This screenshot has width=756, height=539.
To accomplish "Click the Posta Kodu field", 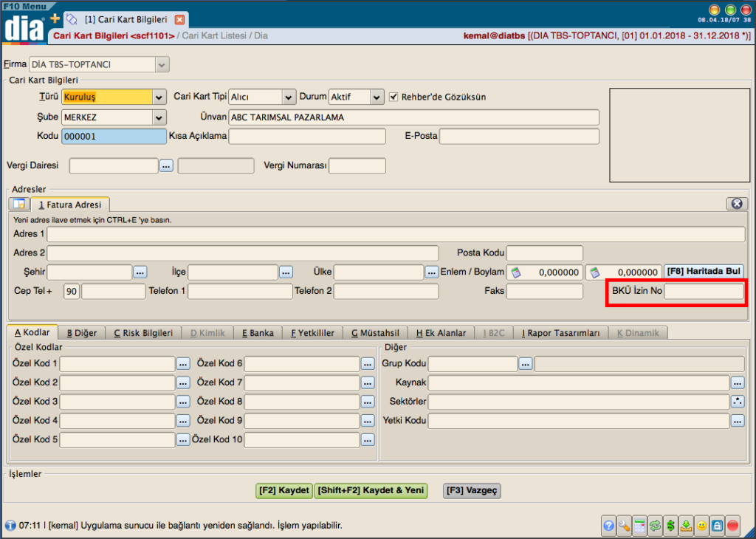I will pyautogui.click(x=544, y=253).
